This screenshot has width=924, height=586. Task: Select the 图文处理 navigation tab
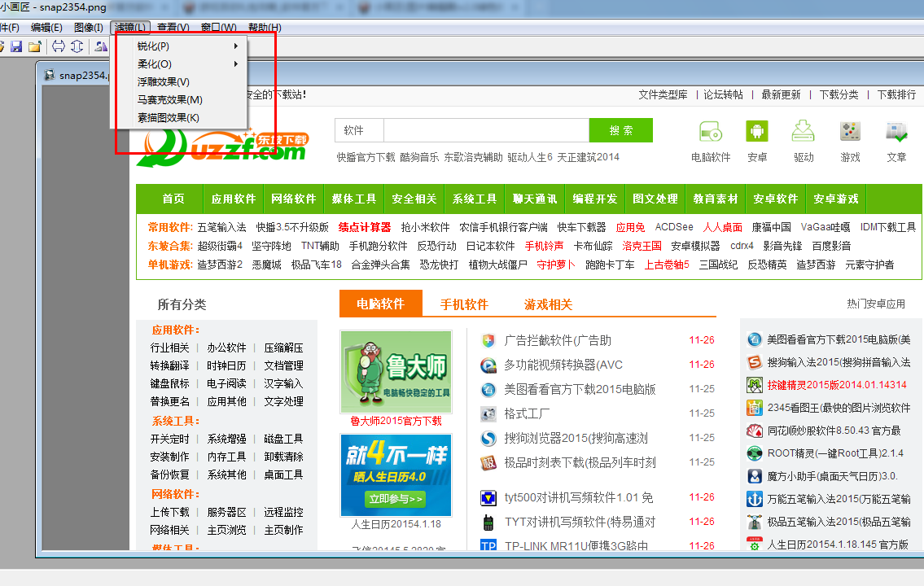pos(655,199)
